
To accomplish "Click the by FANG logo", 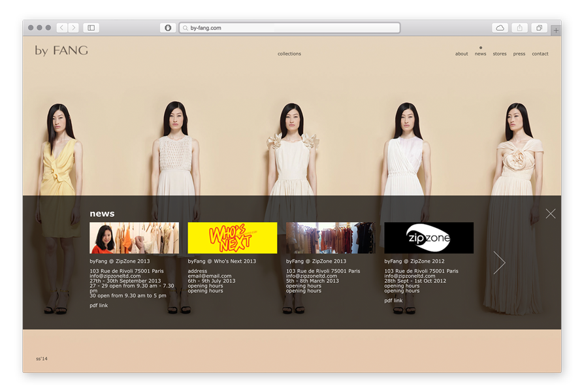I will tap(61, 51).
